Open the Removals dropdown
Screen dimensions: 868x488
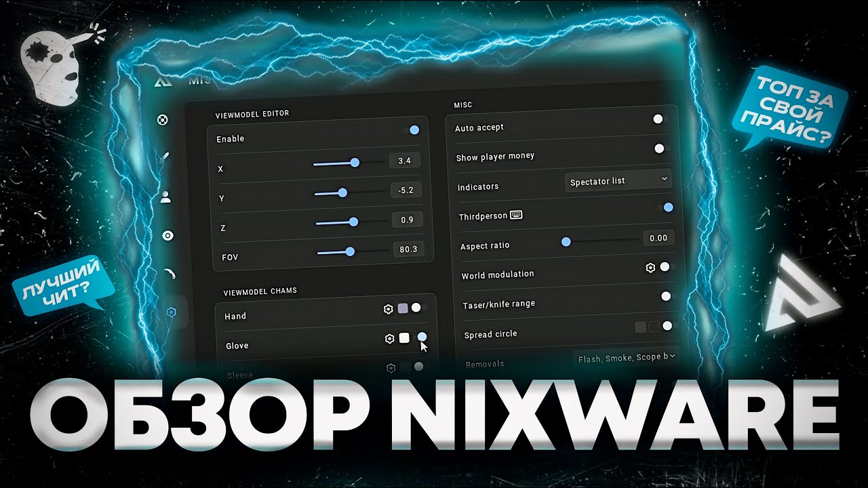pos(627,357)
